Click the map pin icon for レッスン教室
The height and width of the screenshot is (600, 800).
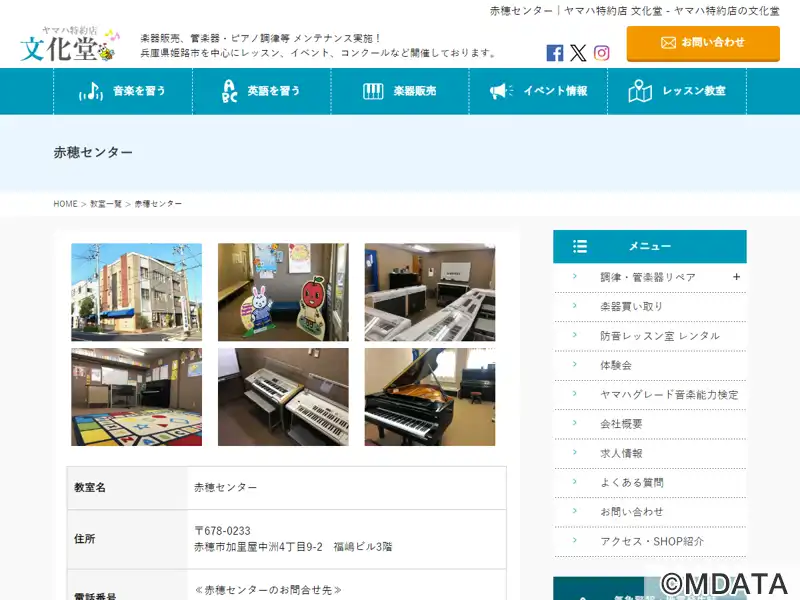[640, 91]
